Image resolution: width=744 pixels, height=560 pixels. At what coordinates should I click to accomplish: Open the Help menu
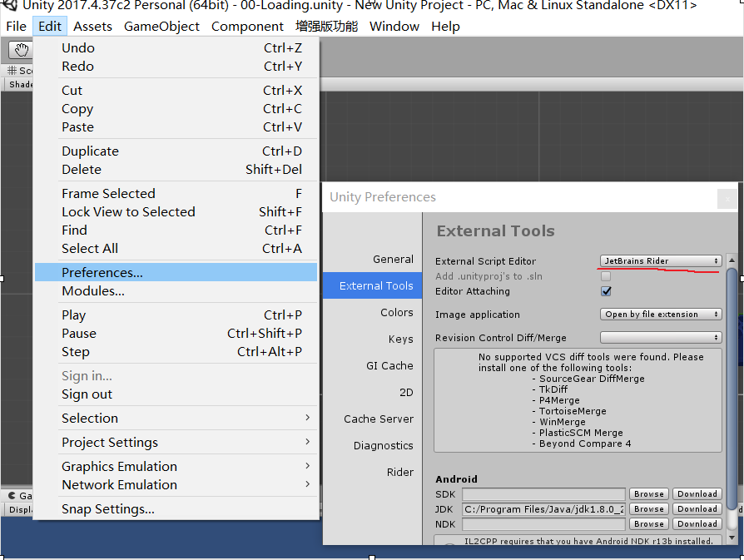click(x=445, y=26)
